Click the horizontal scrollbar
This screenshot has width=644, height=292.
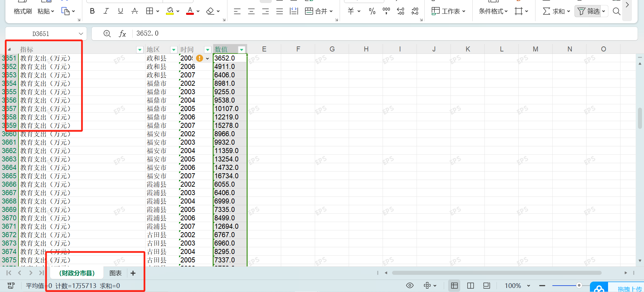(497, 273)
